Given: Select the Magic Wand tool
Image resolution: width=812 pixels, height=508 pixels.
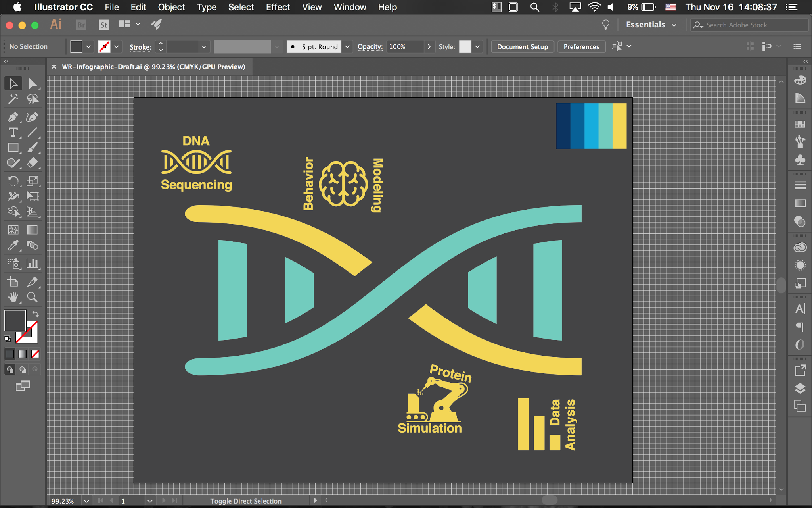Looking at the screenshot, I should pyautogui.click(x=13, y=99).
